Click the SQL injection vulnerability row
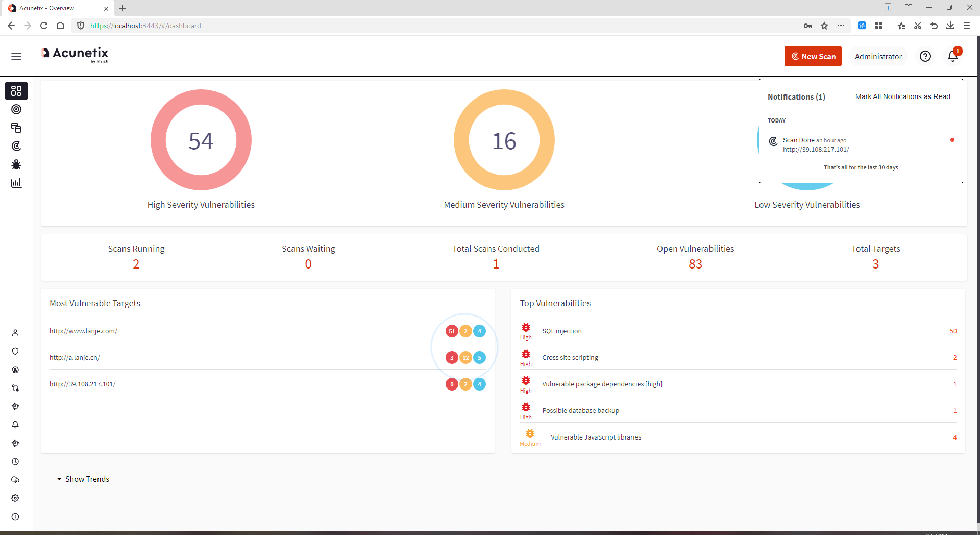 [x=738, y=331]
